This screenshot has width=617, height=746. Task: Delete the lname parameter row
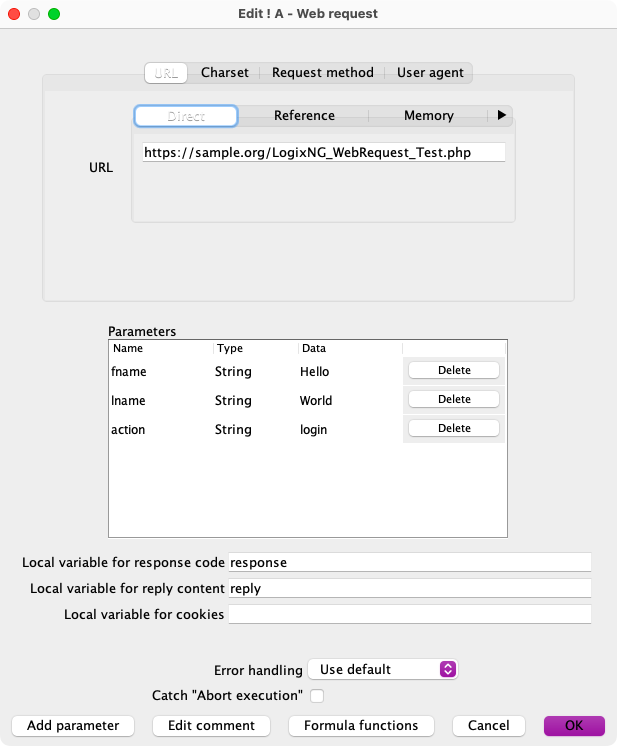pos(454,399)
